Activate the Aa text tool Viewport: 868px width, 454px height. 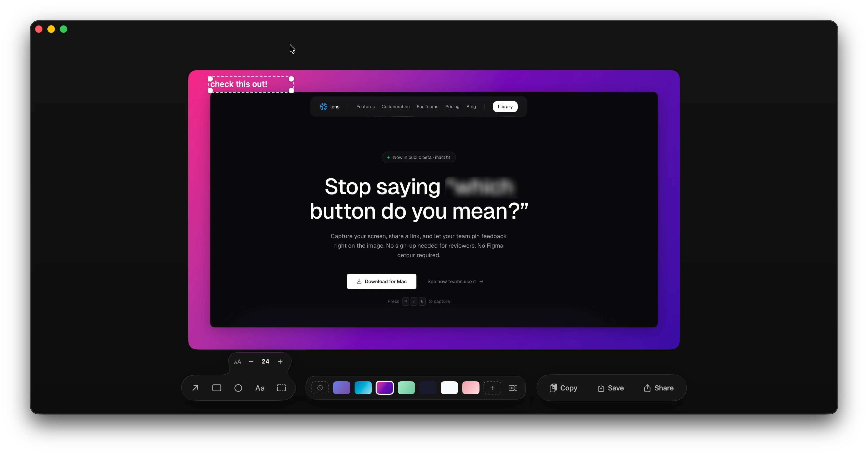click(260, 388)
